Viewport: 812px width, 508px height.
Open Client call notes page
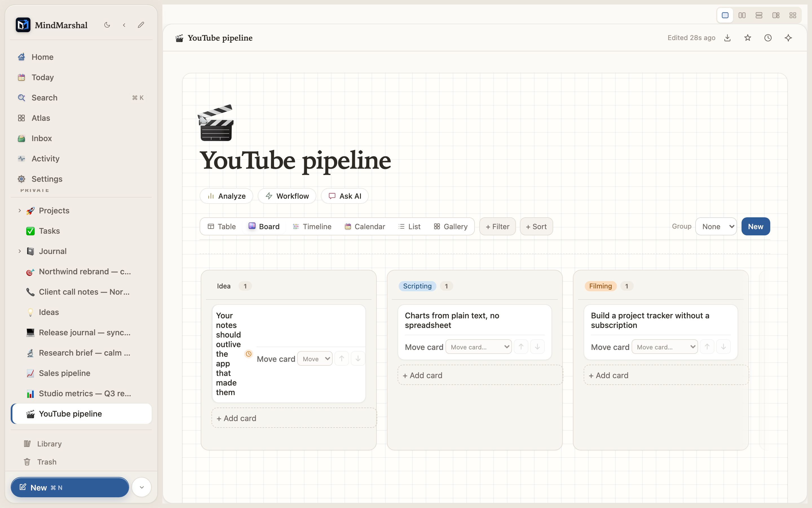click(x=81, y=292)
